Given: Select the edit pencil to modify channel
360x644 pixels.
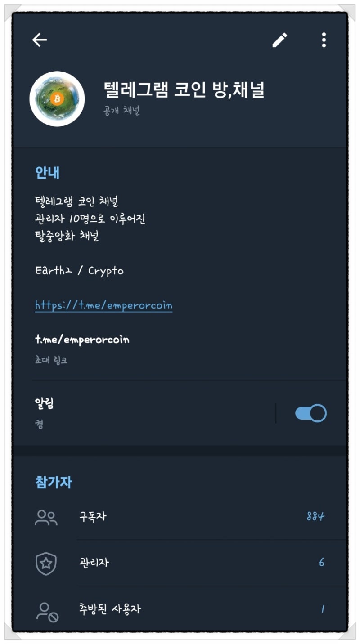Looking at the screenshot, I should click(x=279, y=40).
